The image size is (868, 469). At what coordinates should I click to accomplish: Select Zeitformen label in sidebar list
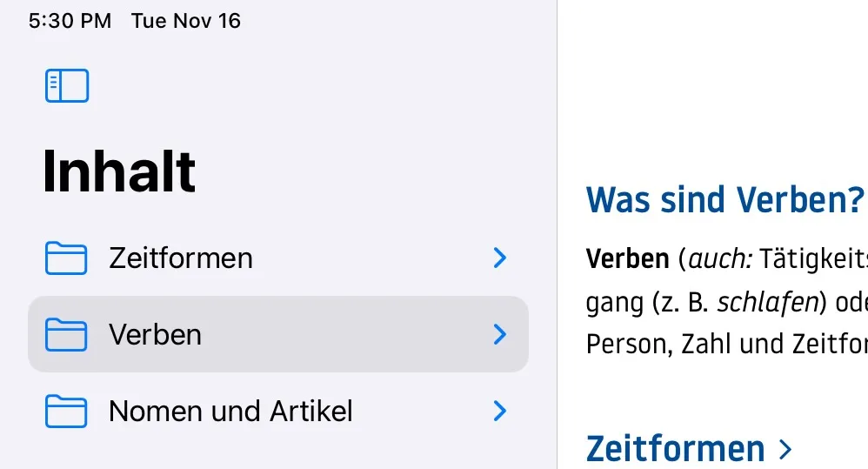click(181, 258)
